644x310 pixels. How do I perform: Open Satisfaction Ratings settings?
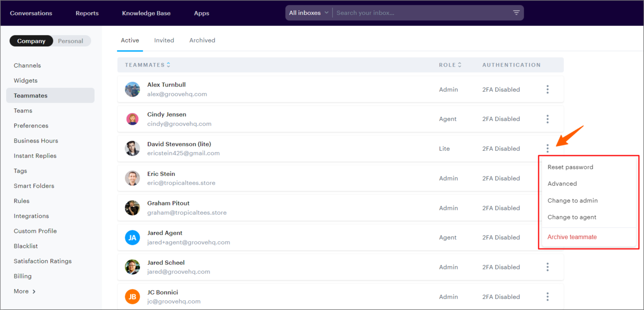click(43, 261)
